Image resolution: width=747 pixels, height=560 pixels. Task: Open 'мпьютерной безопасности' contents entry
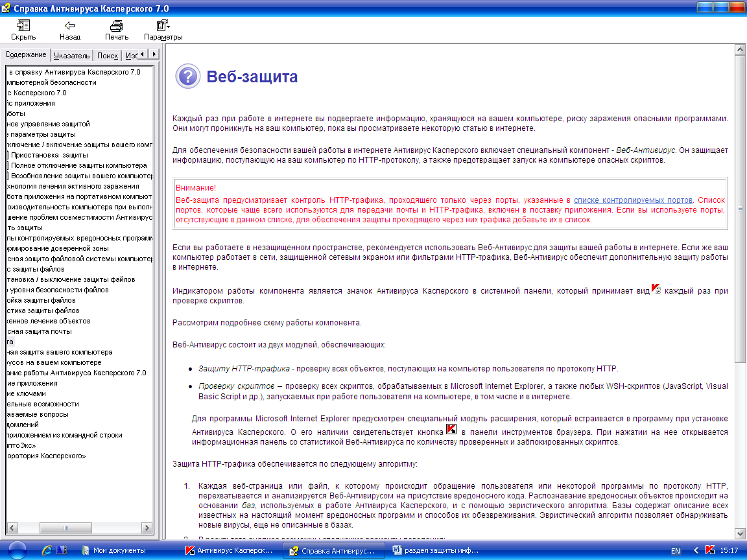click(x=52, y=82)
